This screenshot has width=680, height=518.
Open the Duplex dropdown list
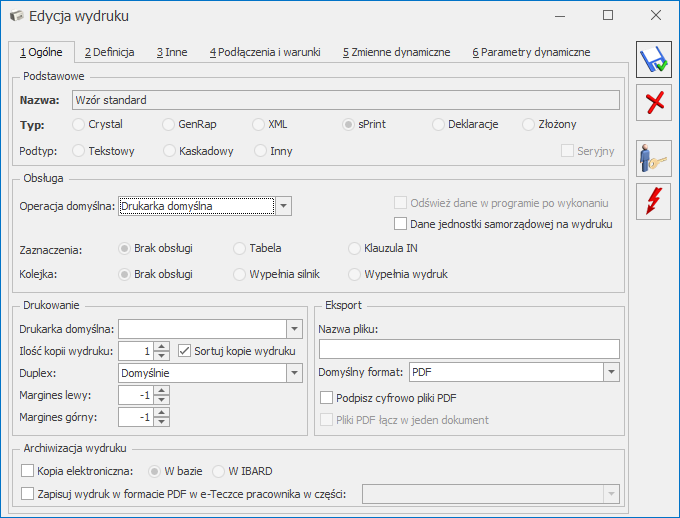[294, 373]
